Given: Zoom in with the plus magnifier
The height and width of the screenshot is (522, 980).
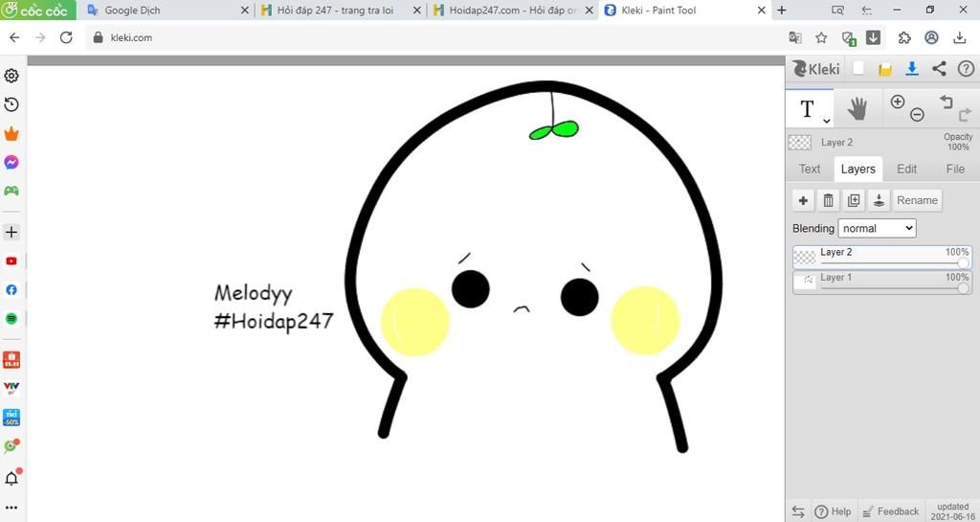Looking at the screenshot, I should (x=898, y=102).
